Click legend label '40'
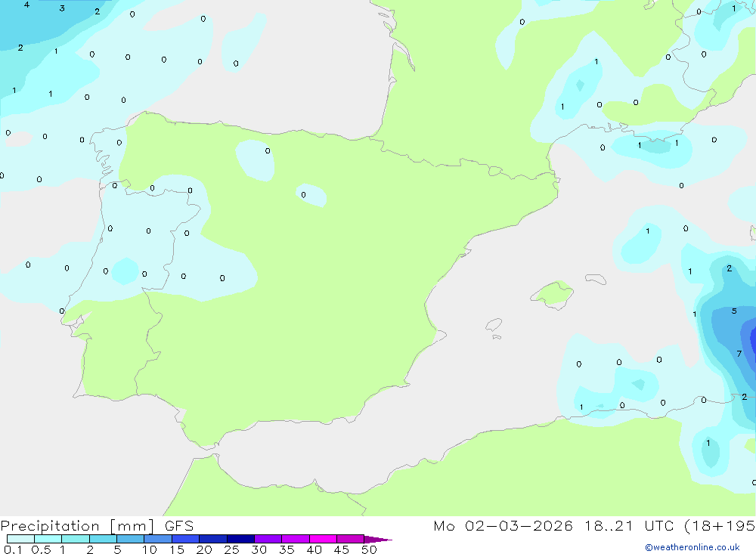The width and height of the screenshot is (756, 554). pyautogui.click(x=314, y=549)
